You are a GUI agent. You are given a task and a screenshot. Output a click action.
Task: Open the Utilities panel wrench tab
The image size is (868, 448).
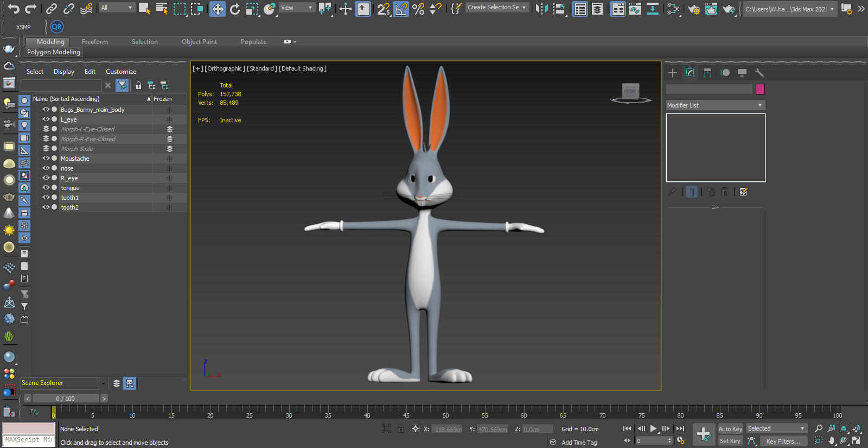(x=759, y=73)
